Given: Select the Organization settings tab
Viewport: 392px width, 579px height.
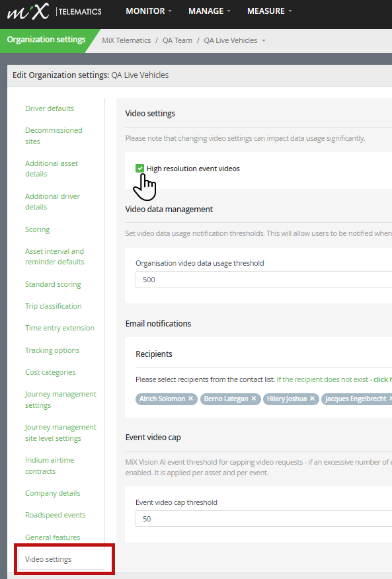Looking at the screenshot, I should pos(46,40).
